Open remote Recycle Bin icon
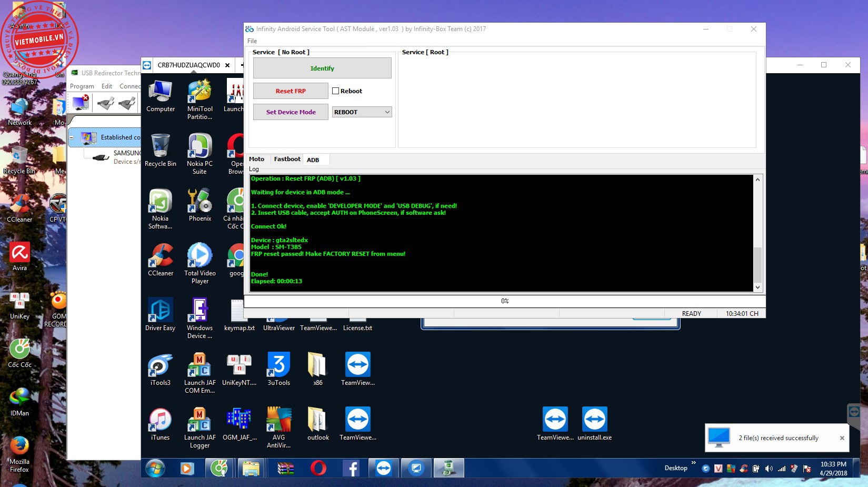Image resolution: width=868 pixels, height=487 pixels. point(161,151)
